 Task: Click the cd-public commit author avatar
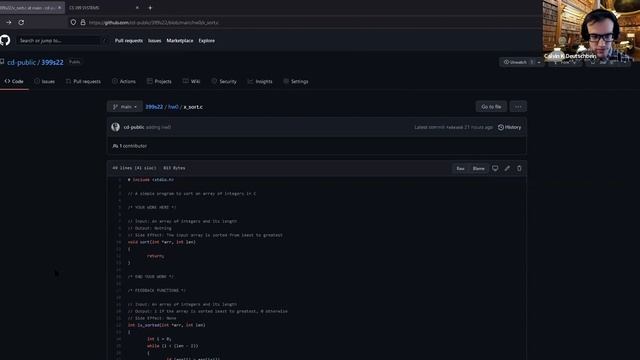tap(116, 127)
